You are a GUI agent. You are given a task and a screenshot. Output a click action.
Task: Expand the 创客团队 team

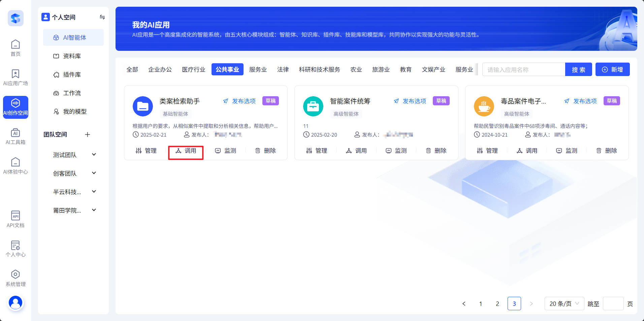point(94,173)
